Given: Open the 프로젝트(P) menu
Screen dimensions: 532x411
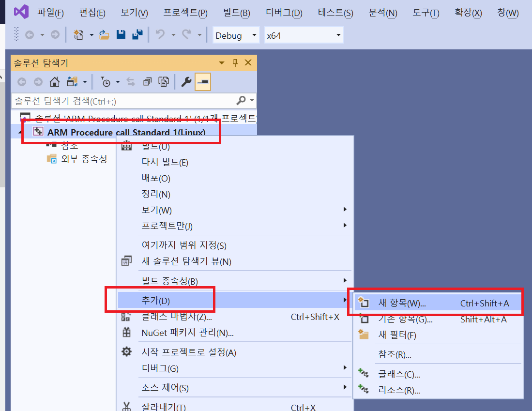Looking at the screenshot, I should pyautogui.click(x=185, y=13).
